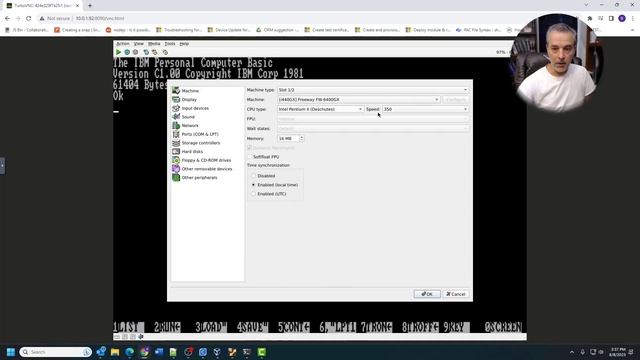Open the CPU type dropdown
The height and width of the screenshot is (360, 640).
click(320, 109)
